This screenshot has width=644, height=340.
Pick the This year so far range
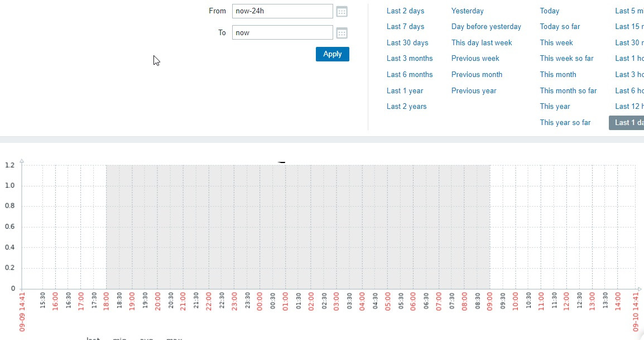565,122
